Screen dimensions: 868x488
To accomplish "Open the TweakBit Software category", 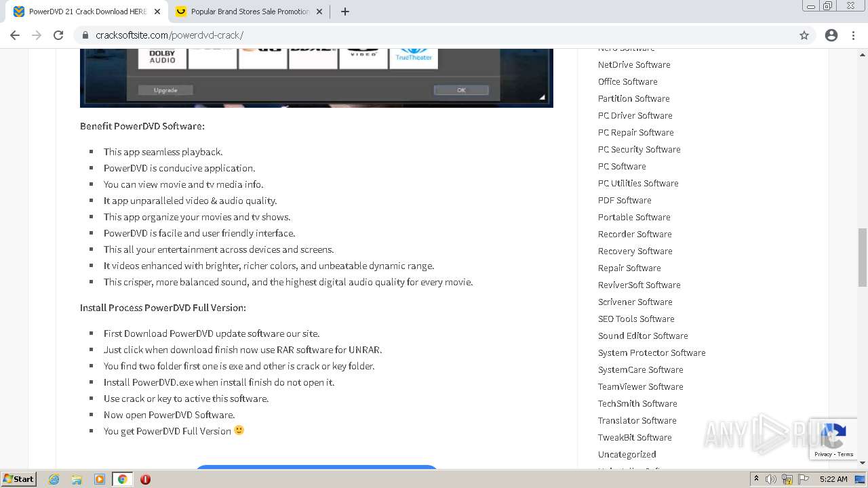I will 635,437.
